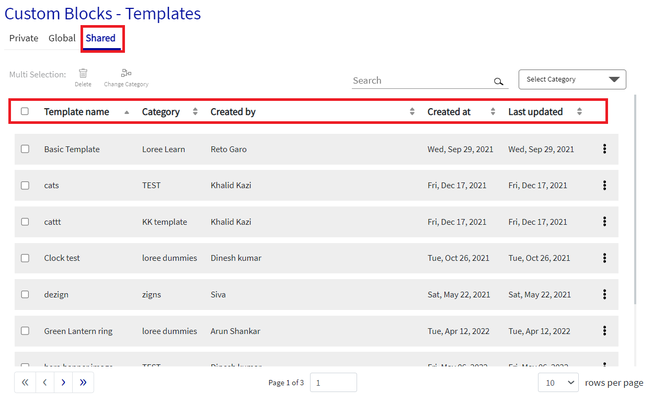Click the Template name column header
The height and width of the screenshot is (403, 653).
pyautogui.click(x=77, y=112)
